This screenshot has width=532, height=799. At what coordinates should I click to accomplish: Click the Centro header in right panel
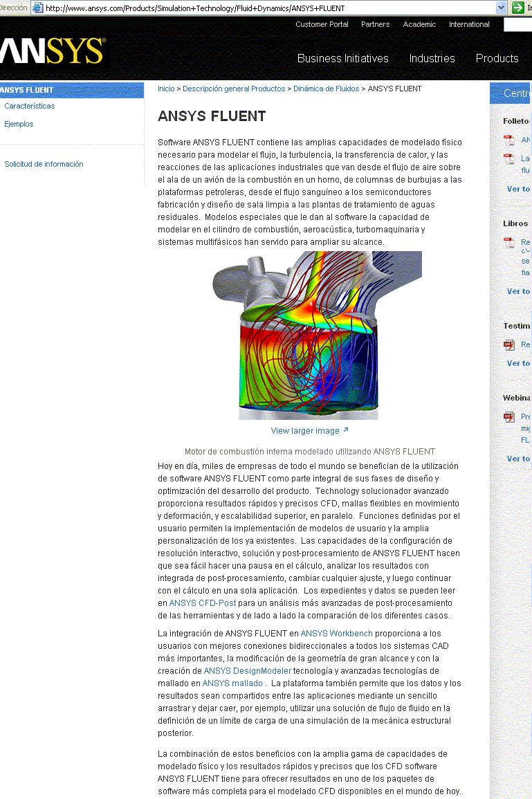coord(511,93)
